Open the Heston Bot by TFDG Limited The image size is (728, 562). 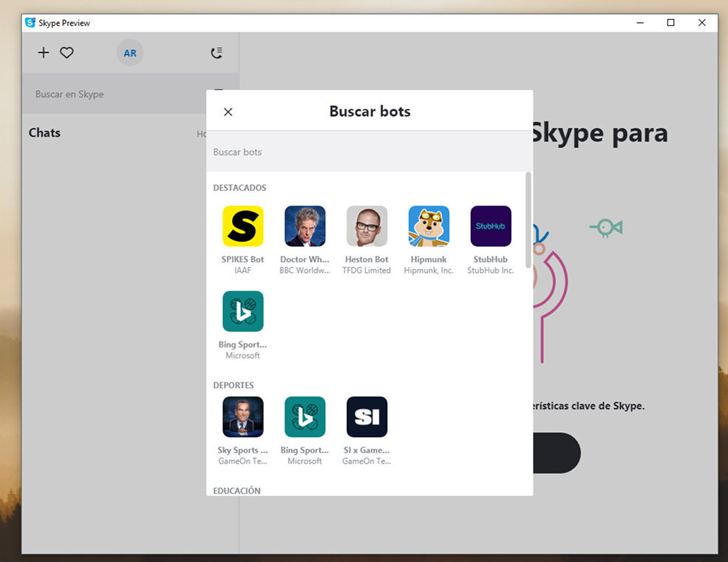coord(367,226)
